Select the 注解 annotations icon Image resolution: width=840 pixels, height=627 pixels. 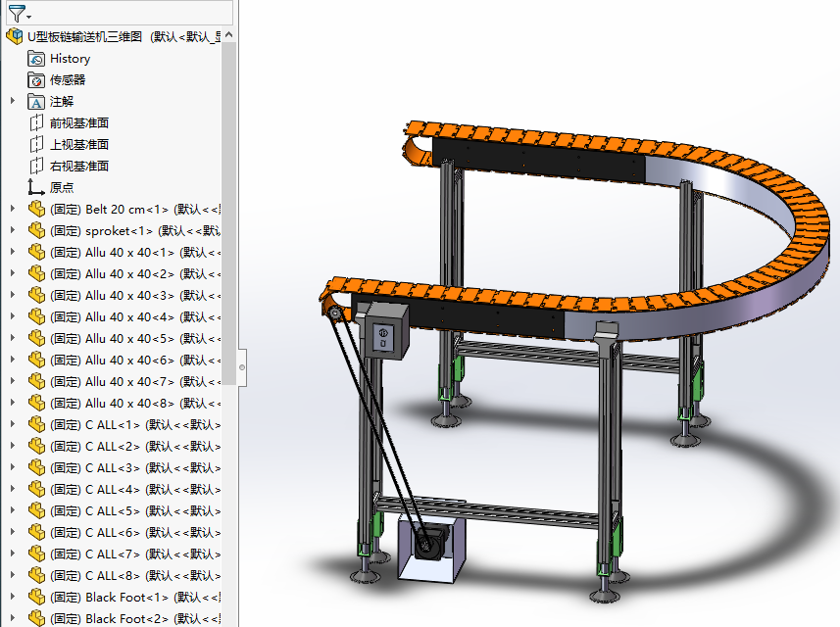point(36,101)
